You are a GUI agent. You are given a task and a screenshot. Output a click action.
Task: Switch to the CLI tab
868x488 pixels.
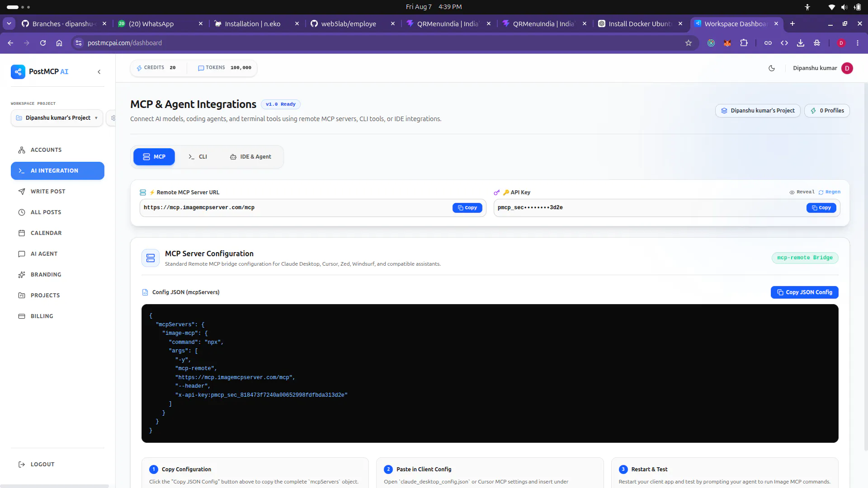(198, 157)
